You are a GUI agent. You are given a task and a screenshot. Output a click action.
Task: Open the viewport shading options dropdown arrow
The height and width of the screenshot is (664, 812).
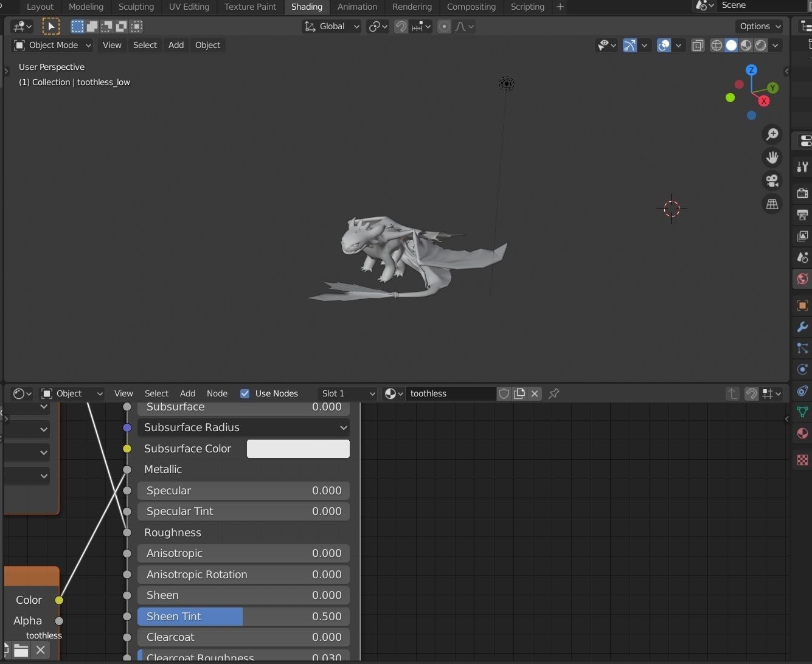[776, 45]
